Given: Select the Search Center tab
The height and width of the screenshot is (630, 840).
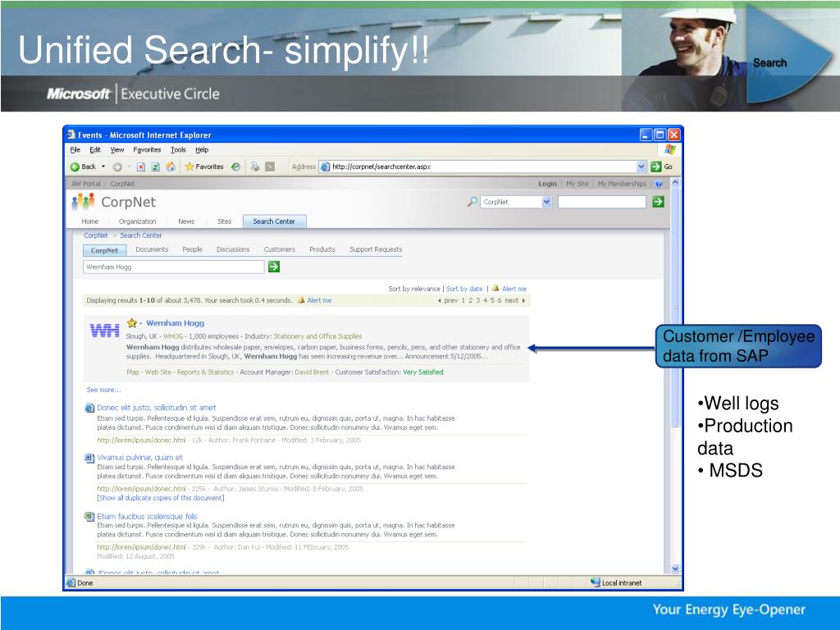Looking at the screenshot, I should [x=274, y=221].
